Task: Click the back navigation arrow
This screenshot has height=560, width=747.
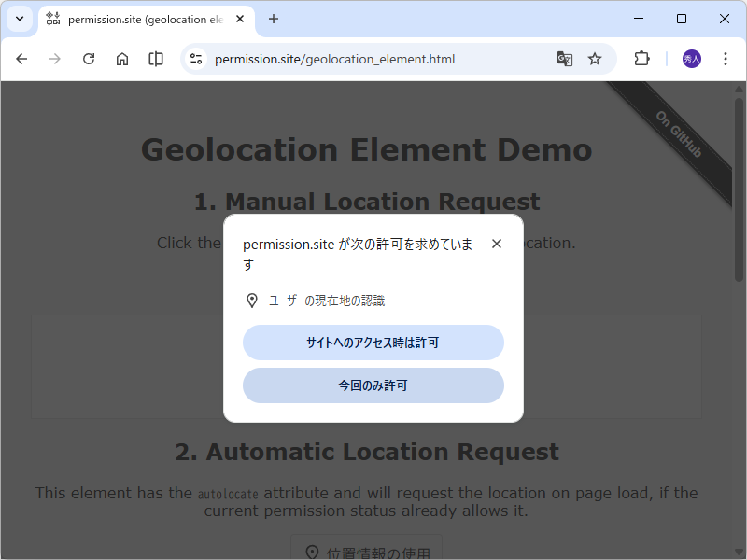Action: point(21,58)
